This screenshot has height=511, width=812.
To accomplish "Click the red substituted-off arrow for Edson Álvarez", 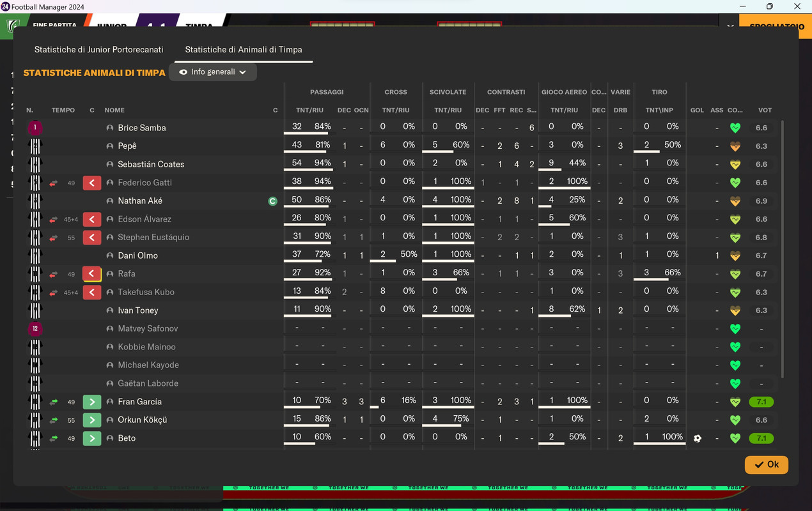I will (92, 219).
